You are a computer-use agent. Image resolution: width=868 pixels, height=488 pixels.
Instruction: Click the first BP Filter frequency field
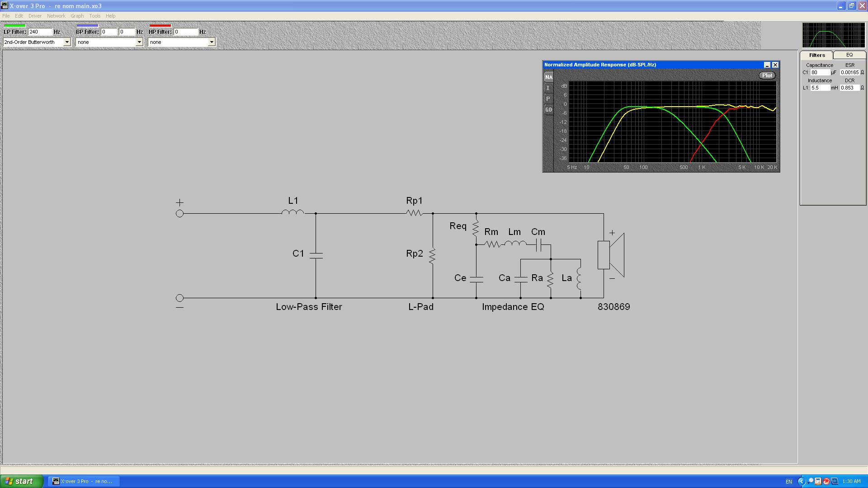[x=108, y=32]
